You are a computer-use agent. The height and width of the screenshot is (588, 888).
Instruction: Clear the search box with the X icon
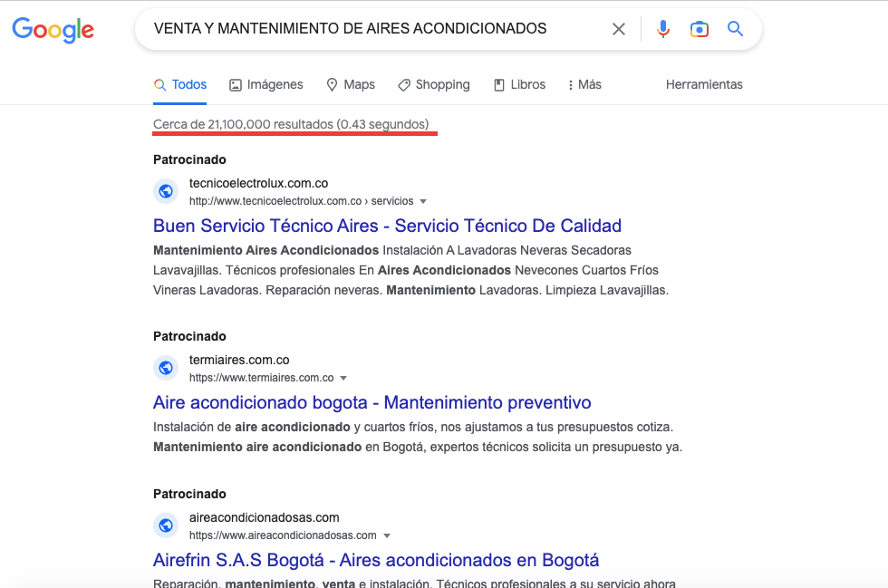tap(618, 29)
